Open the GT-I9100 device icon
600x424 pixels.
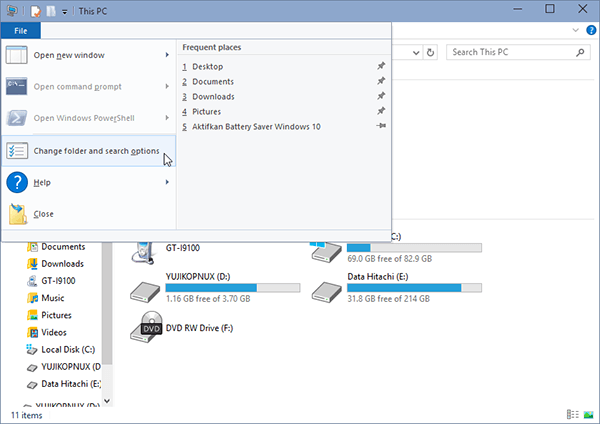click(144, 253)
